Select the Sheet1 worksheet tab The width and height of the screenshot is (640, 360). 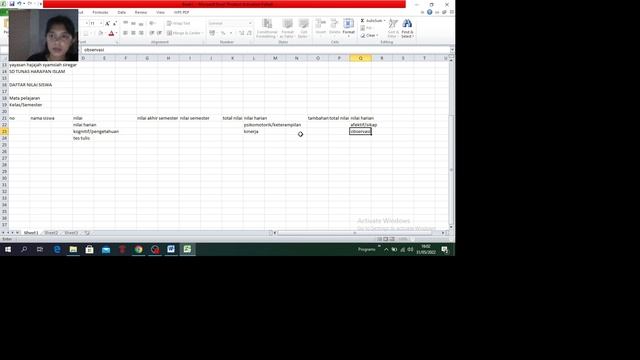[31, 233]
